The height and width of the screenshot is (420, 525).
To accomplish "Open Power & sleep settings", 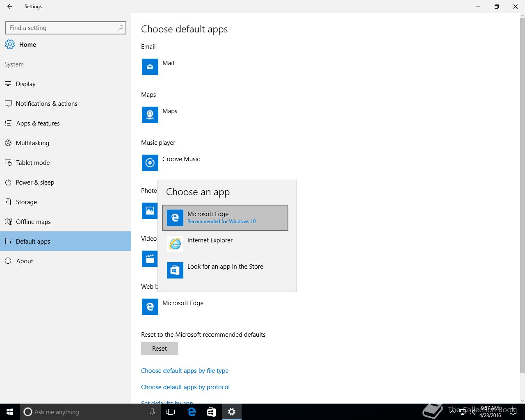I will click(x=66, y=183).
